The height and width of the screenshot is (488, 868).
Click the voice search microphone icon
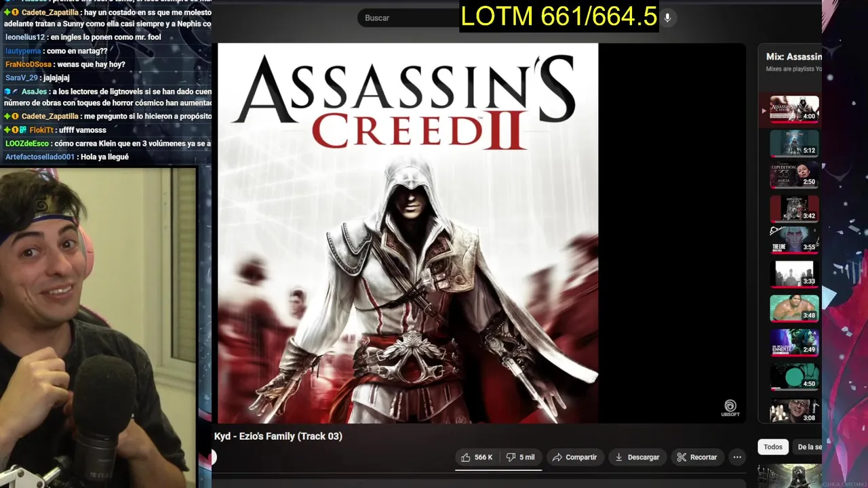pos(667,18)
